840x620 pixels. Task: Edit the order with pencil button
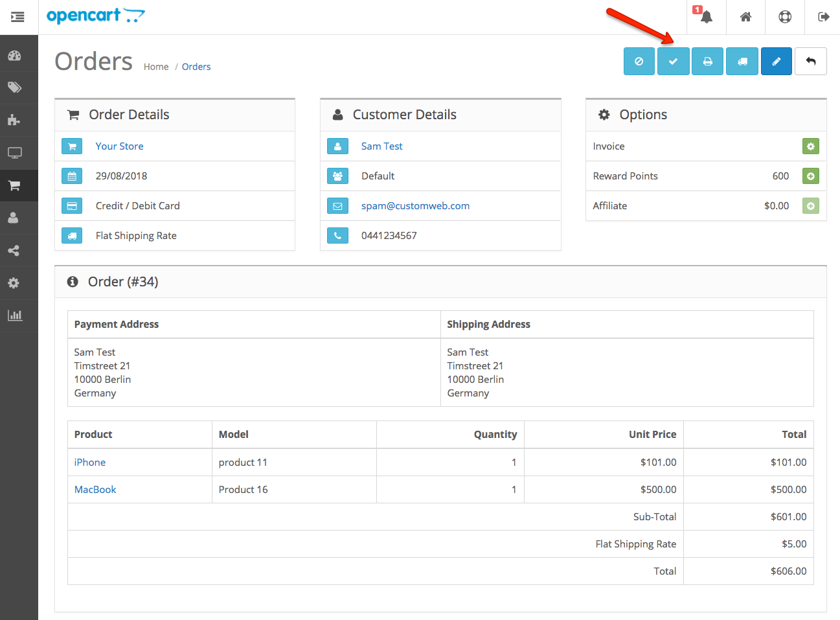click(776, 62)
